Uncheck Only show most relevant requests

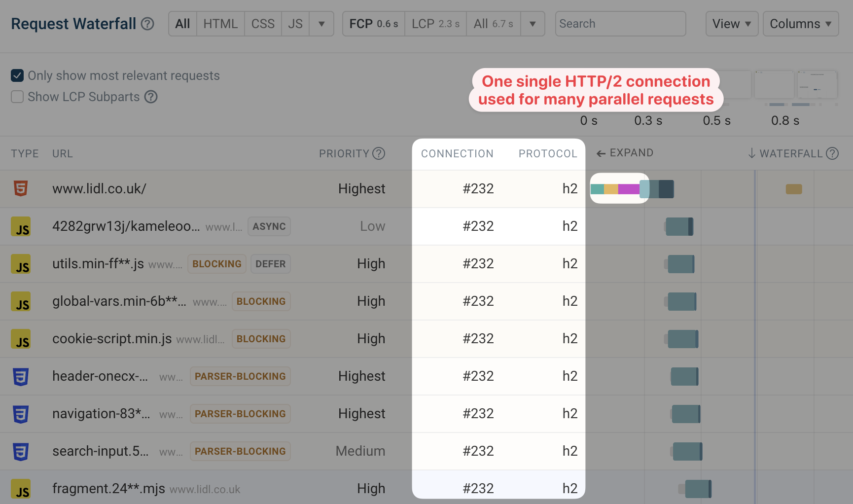(17, 75)
